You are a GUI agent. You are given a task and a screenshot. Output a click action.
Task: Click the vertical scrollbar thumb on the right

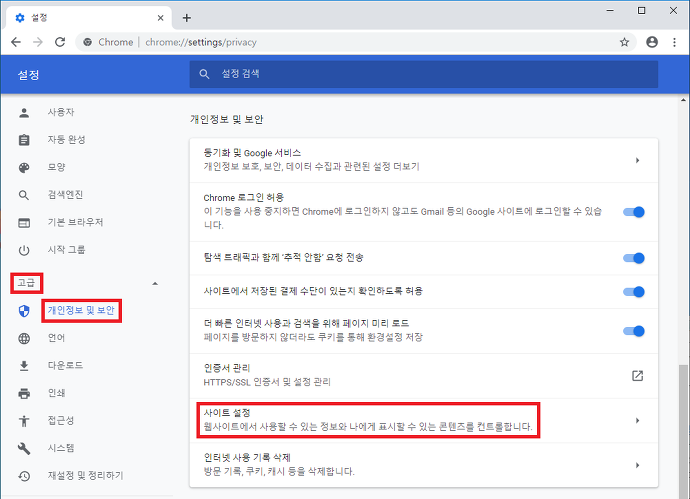[x=683, y=431]
